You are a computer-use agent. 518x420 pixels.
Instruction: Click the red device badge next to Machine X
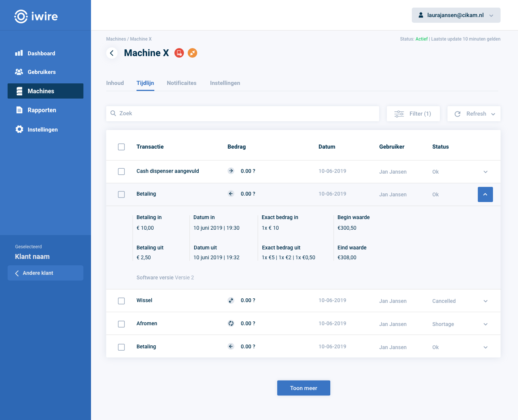click(x=179, y=53)
